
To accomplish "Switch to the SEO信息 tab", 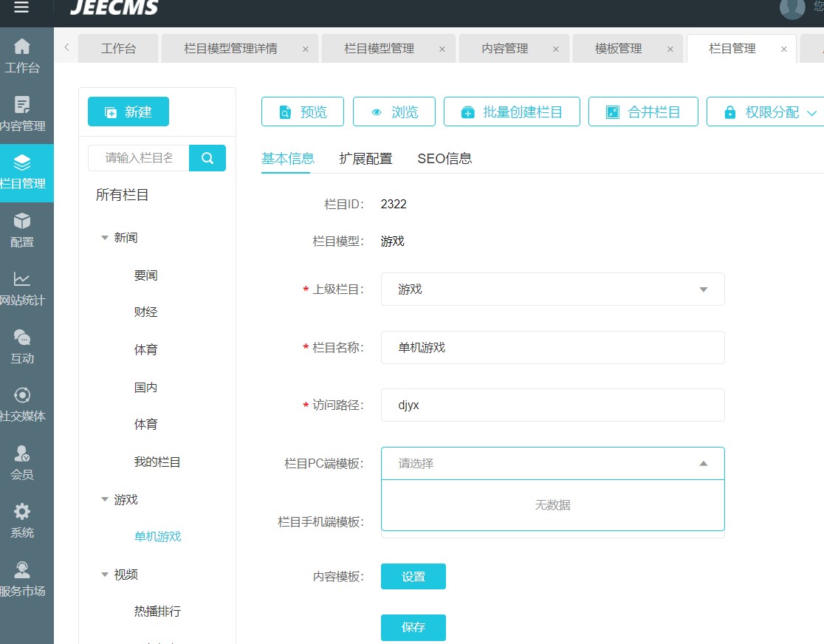I will click(444, 158).
